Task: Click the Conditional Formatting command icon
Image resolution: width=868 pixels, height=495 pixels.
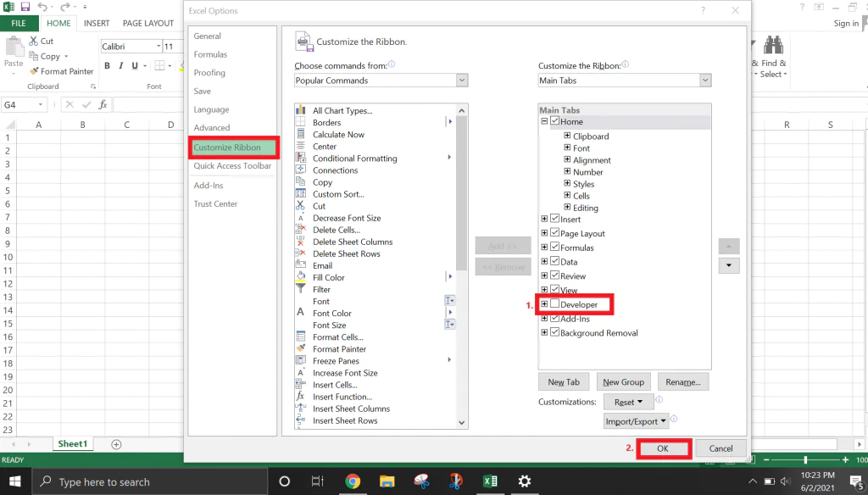Action: (301, 158)
